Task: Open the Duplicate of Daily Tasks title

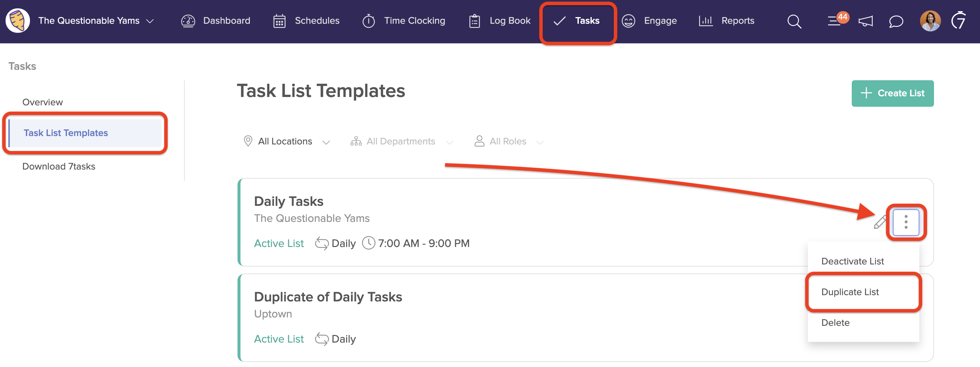Action: click(328, 297)
